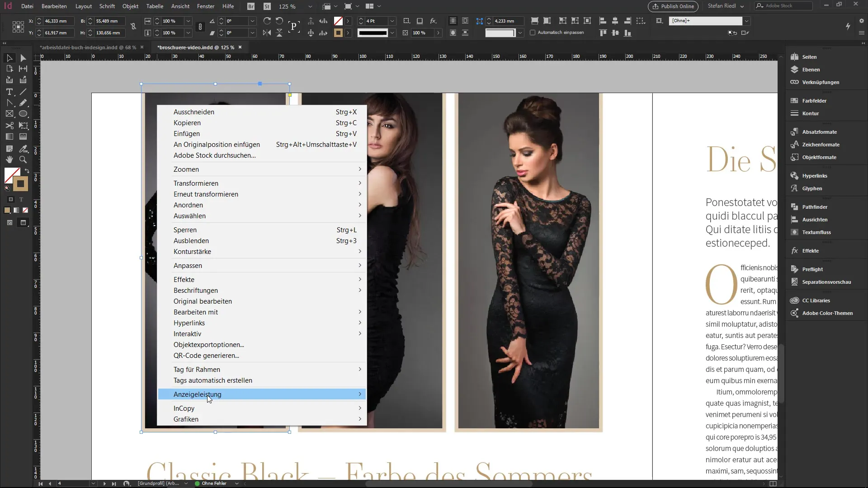Open the CC Libraries panel
The width and height of the screenshot is (868, 488).
[x=816, y=300]
